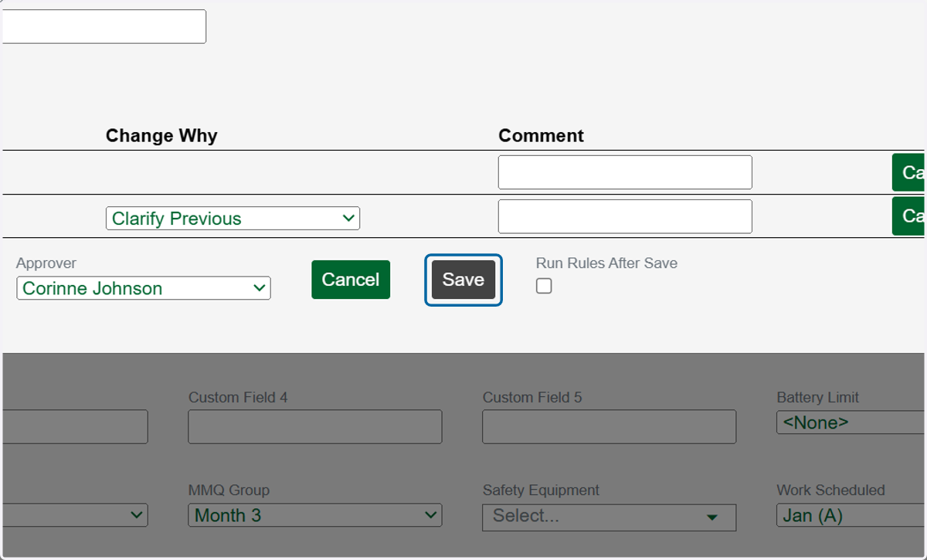The width and height of the screenshot is (927, 560).
Task: Click the partial green button in second row
Action: (x=908, y=216)
